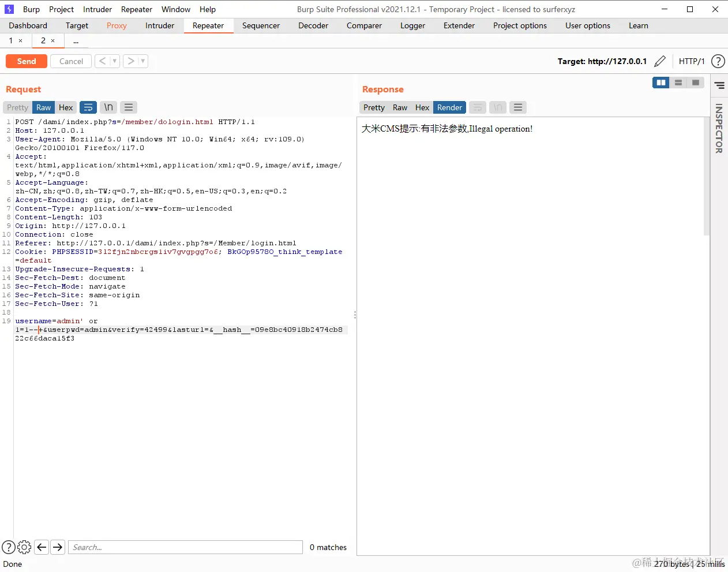Change the HTTP/1 protocol setting

click(x=692, y=61)
